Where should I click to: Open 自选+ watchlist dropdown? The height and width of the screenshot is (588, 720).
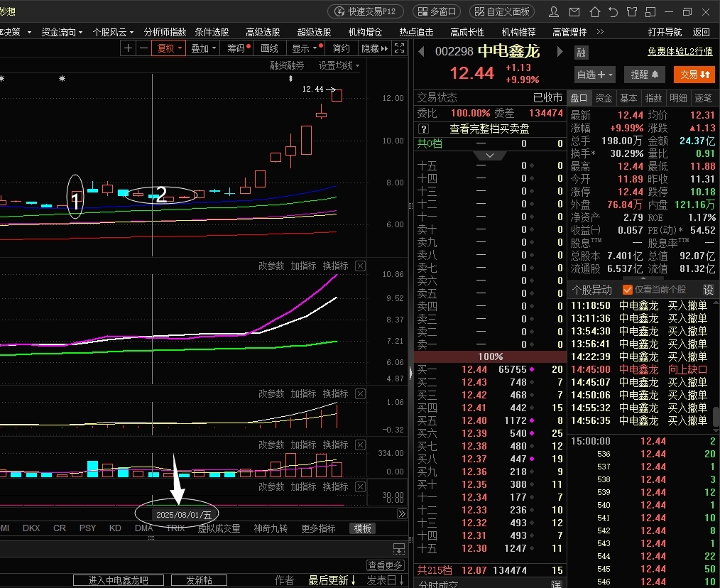point(594,75)
